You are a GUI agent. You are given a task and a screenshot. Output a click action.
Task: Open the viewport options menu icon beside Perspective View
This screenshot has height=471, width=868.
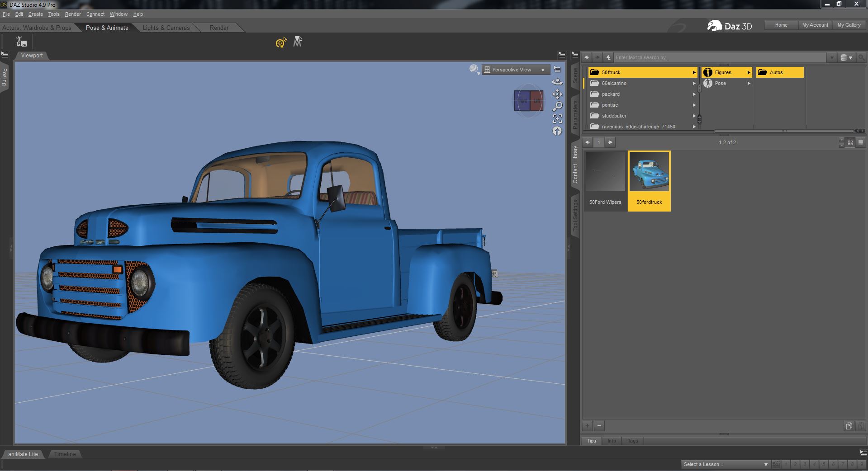coord(557,70)
